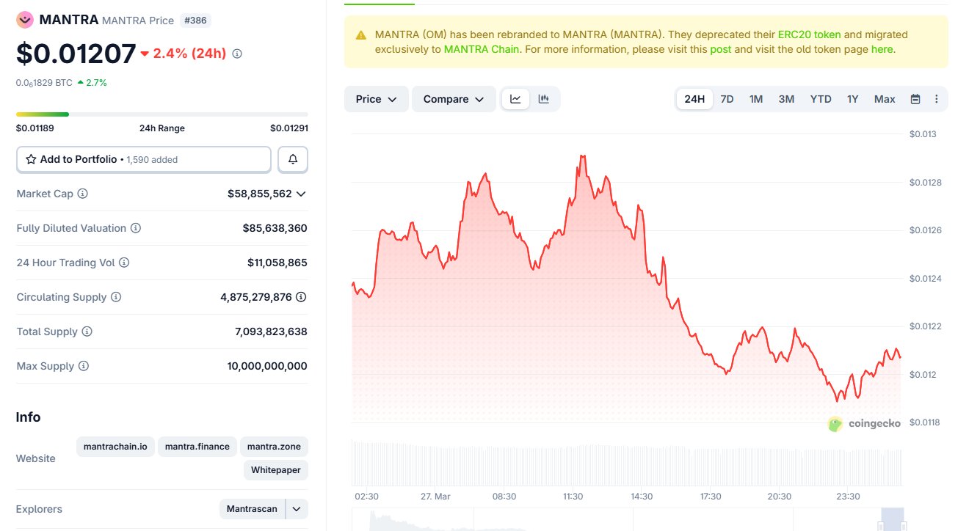Click the price alert bell icon
The image size is (980, 531).
(293, 159)
